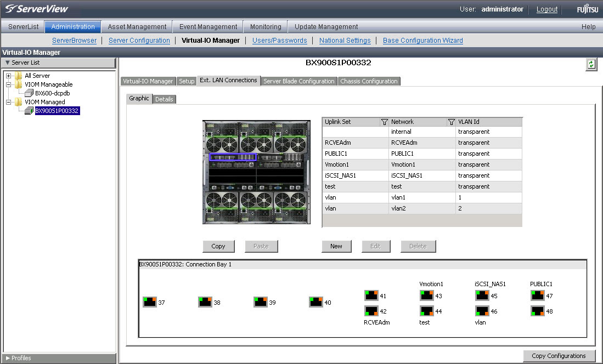The height and width of the screenshot is (364, 603).
Task: Click port icon 38
Action: (x=205, y=302)
